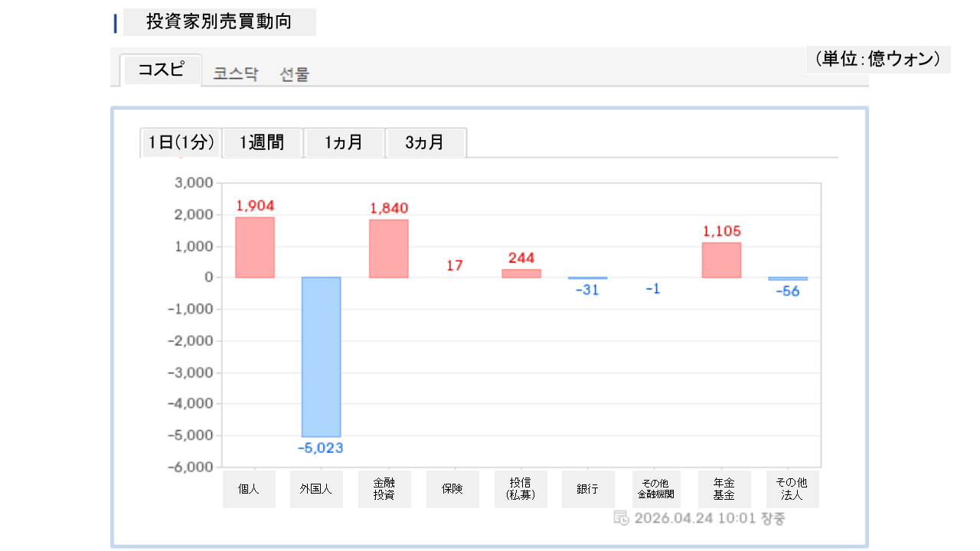This screenshot has height=551, width=980.
Task: Select the 선물 tab
Action: 295,74
